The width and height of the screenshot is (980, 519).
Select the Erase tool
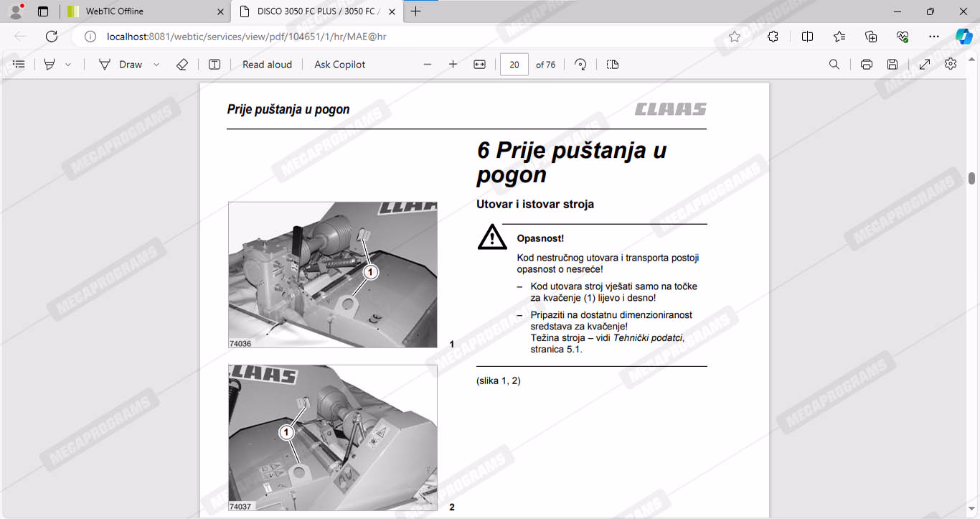182,65
